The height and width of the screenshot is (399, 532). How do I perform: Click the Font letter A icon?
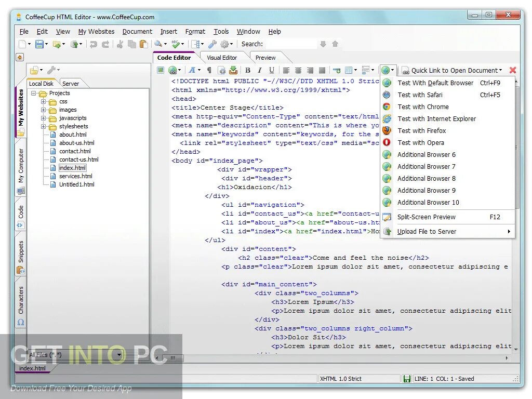pyautogui.click(x=192, y=70)
